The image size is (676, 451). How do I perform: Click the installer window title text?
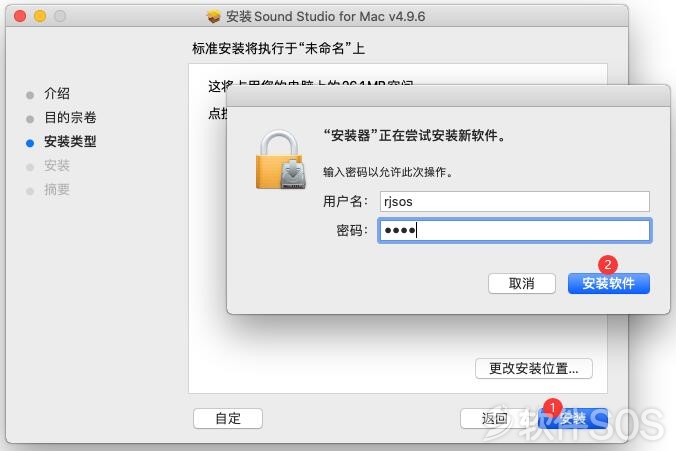pyautogui.click(x=325, y=16)
